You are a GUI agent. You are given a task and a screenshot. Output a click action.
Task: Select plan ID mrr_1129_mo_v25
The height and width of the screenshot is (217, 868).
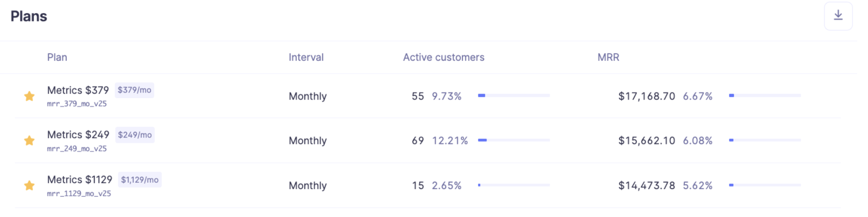79,193
